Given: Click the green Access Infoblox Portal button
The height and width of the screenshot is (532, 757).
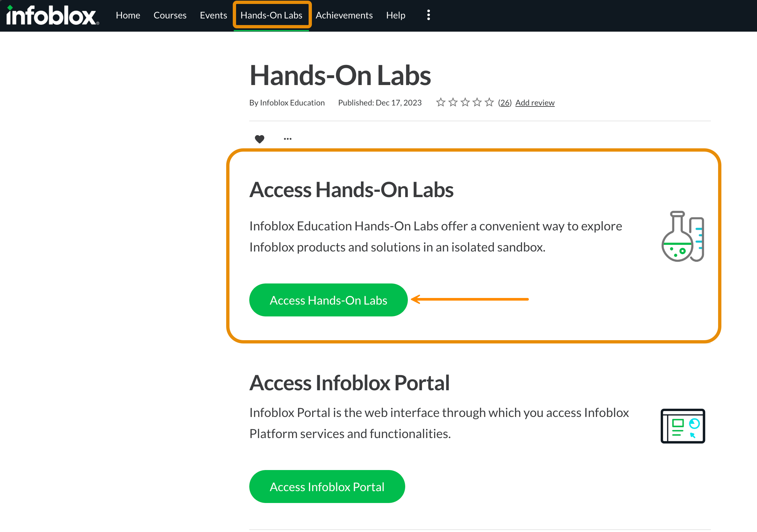Looking at the screenshot, I should tap(327, 487).
